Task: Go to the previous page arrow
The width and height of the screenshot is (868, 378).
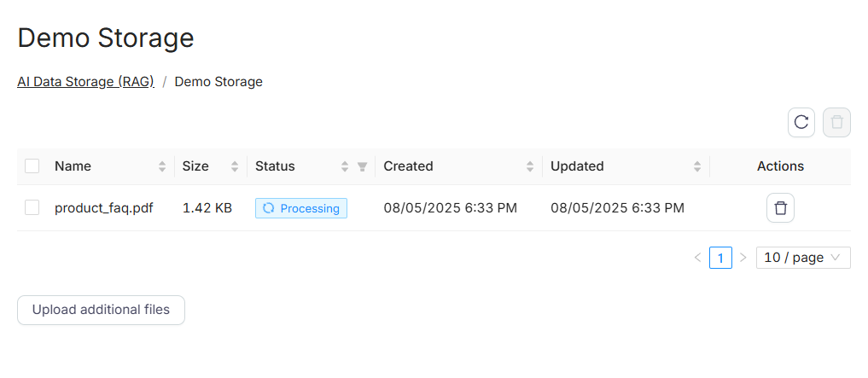Action: point(697,258)
